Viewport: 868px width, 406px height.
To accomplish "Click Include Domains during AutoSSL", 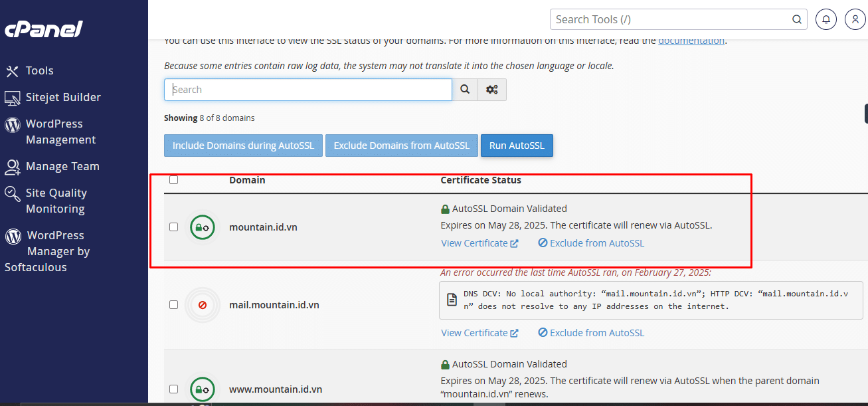I will [243, 146].
